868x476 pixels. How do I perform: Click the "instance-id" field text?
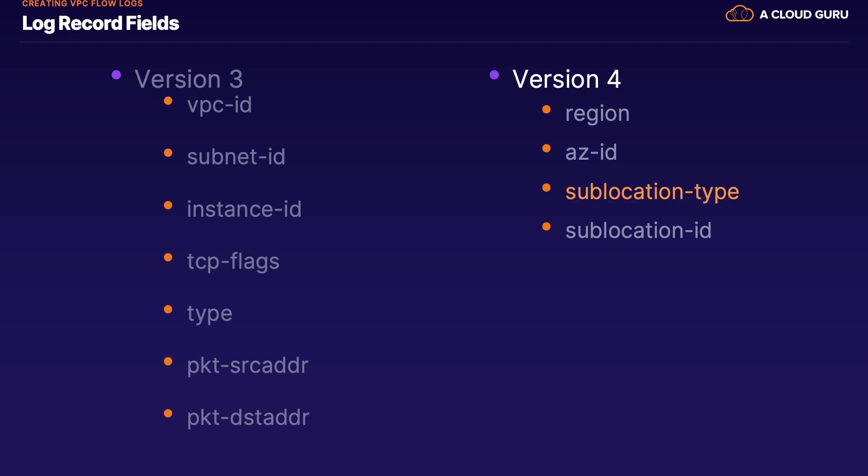pyautogui.click(x=244, y=209)
